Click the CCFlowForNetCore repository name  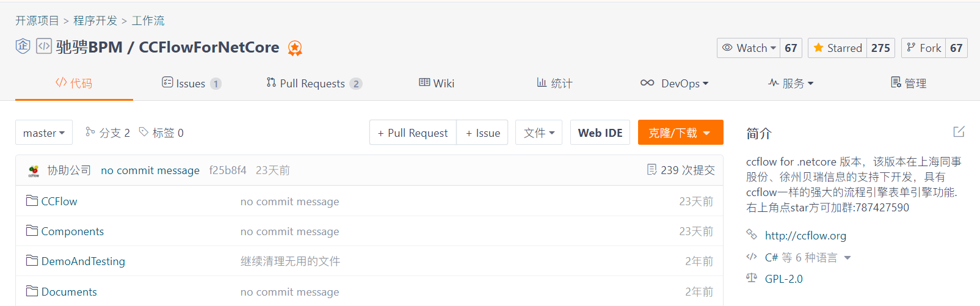[209, 47]
